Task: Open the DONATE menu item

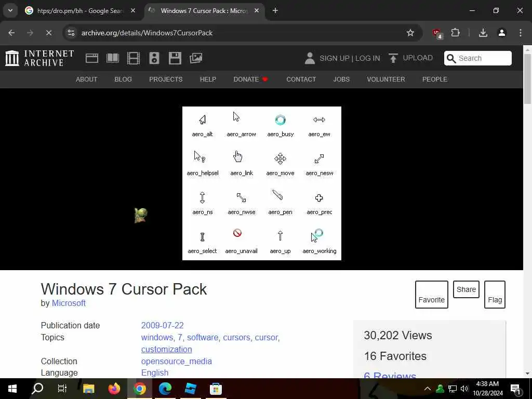Action: (x=251, y=79)
